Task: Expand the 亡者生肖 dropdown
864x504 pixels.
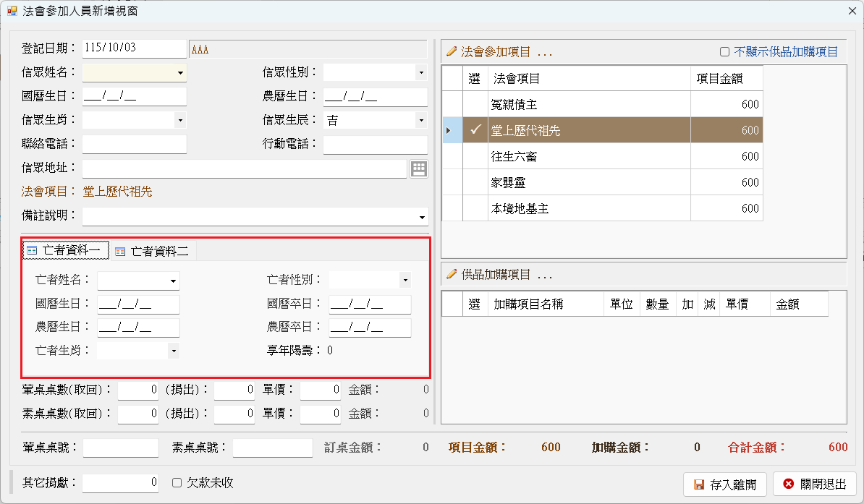Action: point(174,351)
